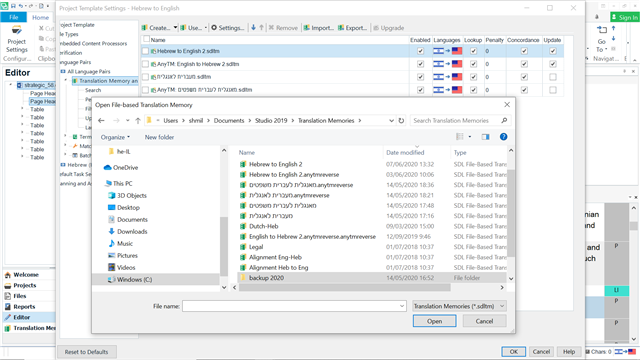Select Downloads in navigation pane
This screenshot has height=360, width=640.
[128, 231]
